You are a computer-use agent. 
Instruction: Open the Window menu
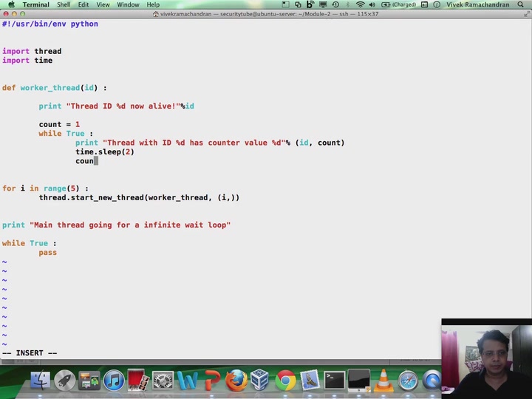[x=128, y=4]
